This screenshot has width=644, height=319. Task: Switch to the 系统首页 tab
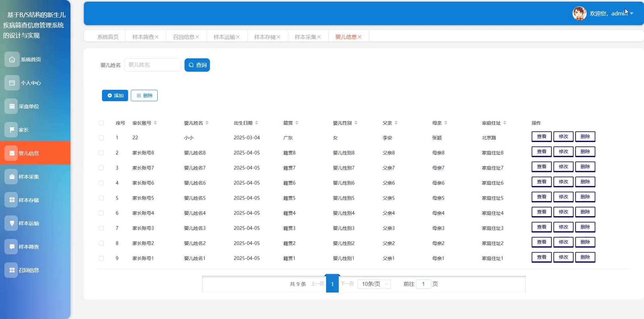point(108,37)
